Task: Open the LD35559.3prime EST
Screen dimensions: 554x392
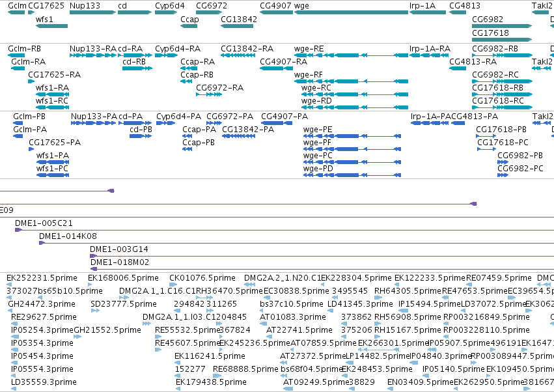Action: tap(14, 389)
